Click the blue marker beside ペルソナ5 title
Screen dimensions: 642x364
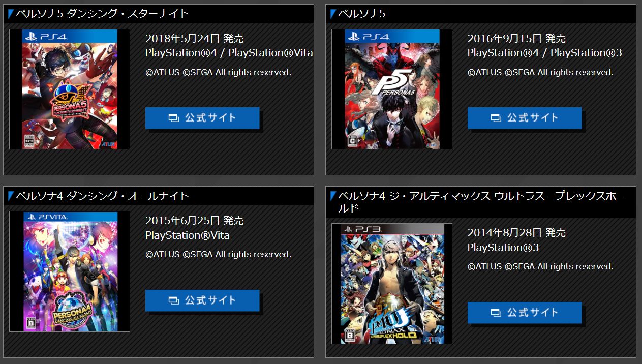[x=333, y=14]
